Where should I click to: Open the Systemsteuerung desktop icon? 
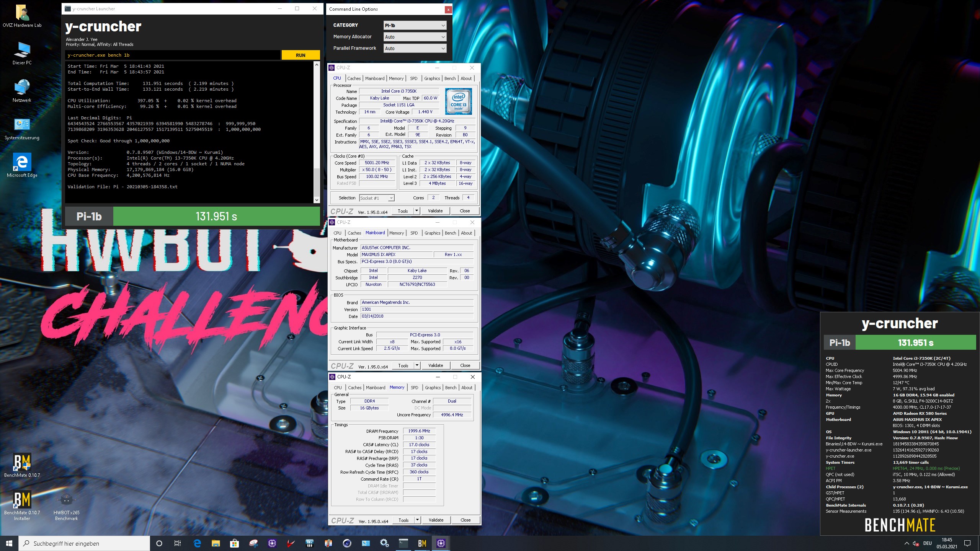coord(22,128)
